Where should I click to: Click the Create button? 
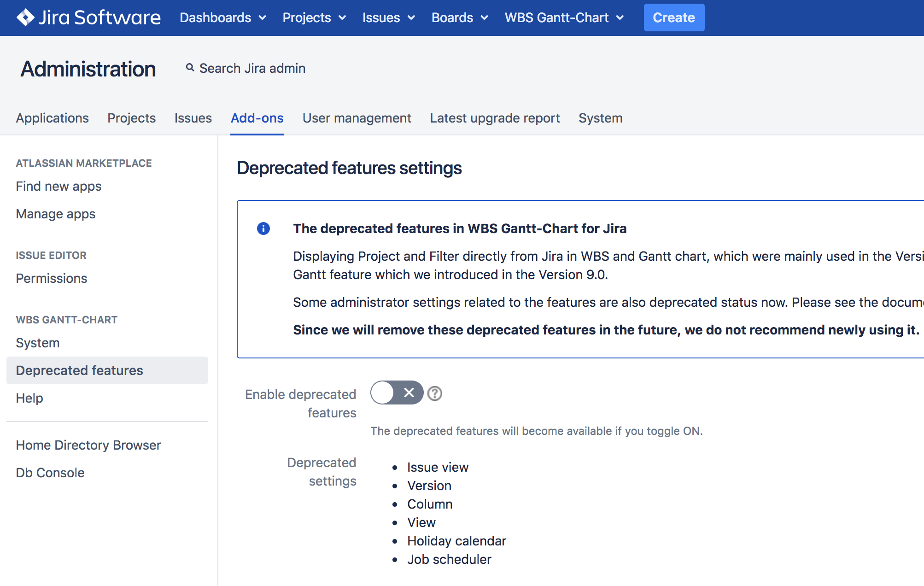[673, 18]
